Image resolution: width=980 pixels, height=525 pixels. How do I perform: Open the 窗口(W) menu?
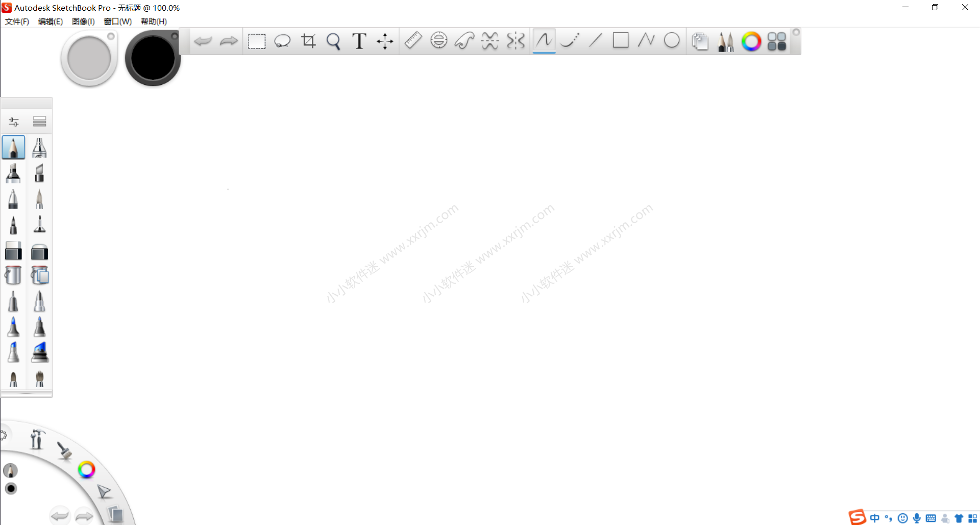117,21
